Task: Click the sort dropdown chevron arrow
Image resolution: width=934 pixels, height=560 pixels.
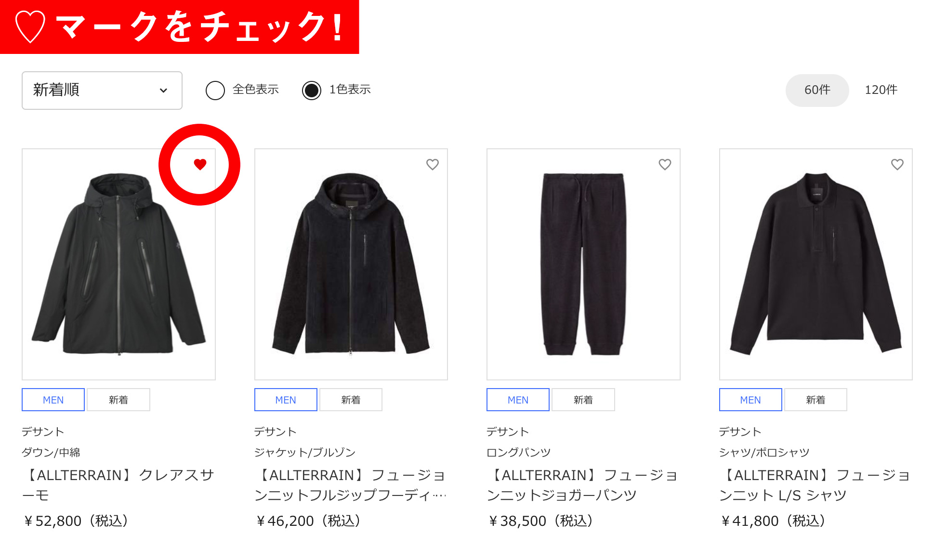Action: (164, 91)
